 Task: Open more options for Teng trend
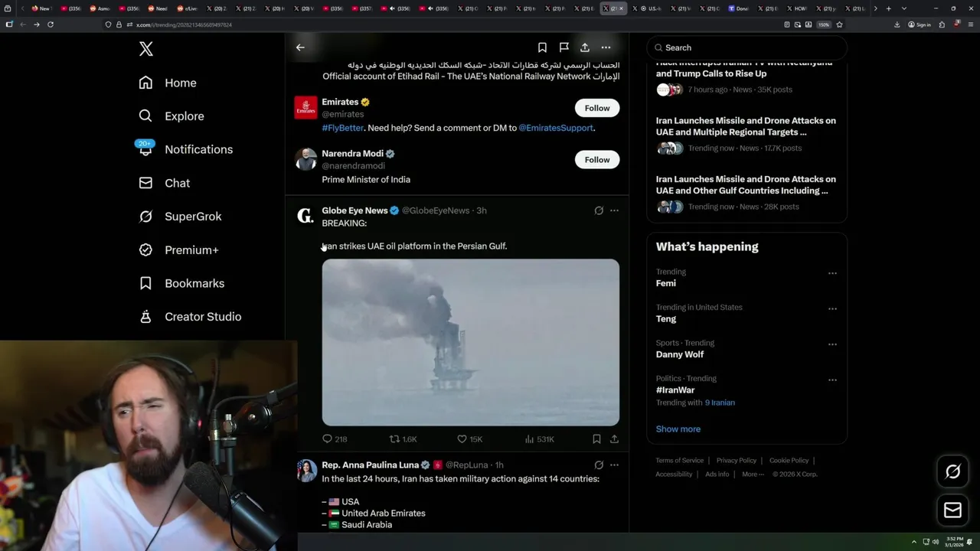pyautogui.click(x=832, y=308)
